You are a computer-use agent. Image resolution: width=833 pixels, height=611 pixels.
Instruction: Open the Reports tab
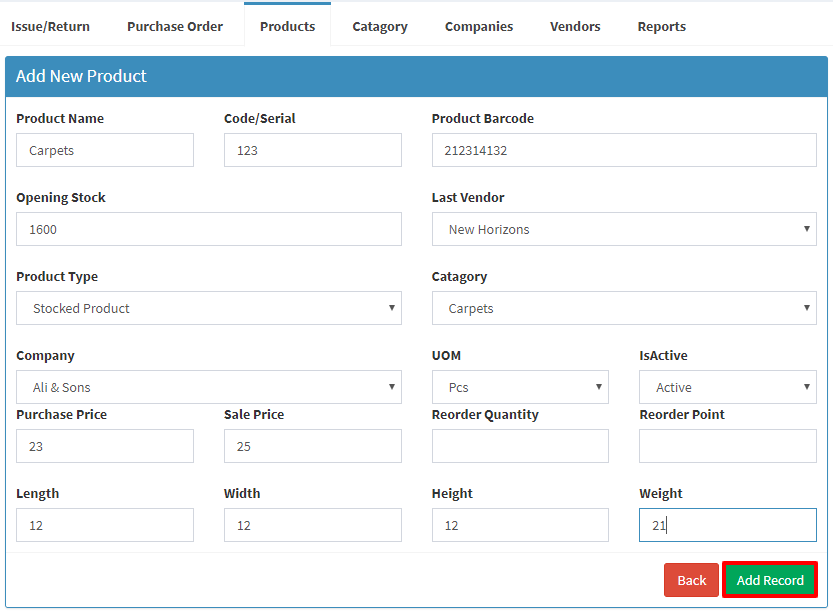tap(661, 27)
